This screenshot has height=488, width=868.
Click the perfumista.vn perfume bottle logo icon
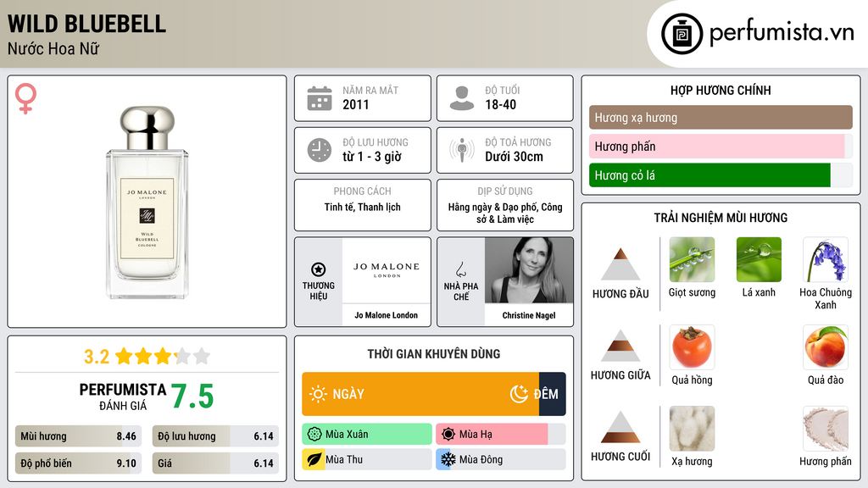point(682,34)
